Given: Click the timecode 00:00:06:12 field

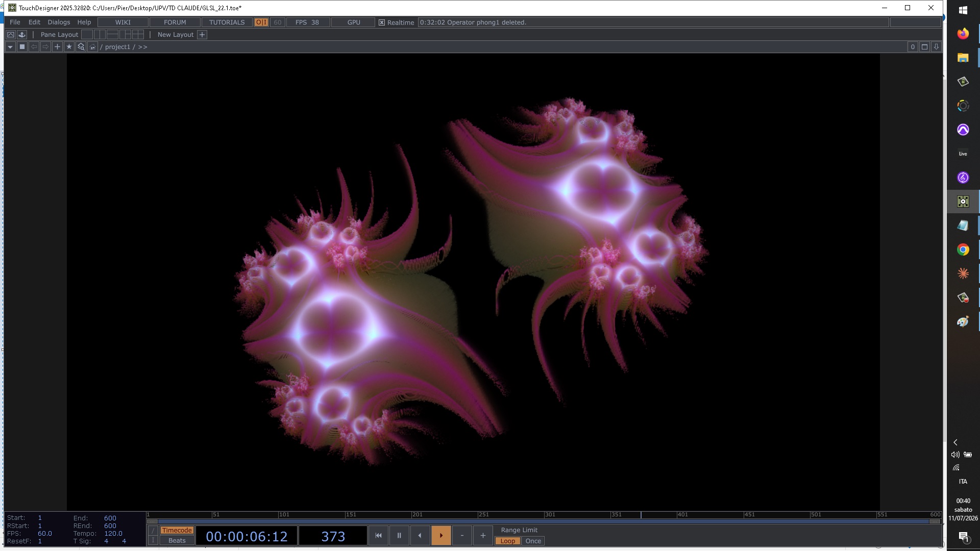Looking at the screenshot, I should [247, 536].
